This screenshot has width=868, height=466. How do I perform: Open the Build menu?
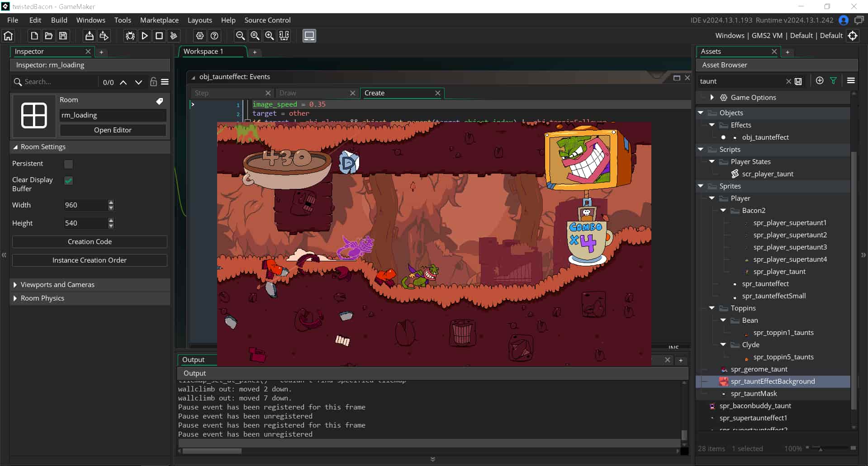point(59,20)
